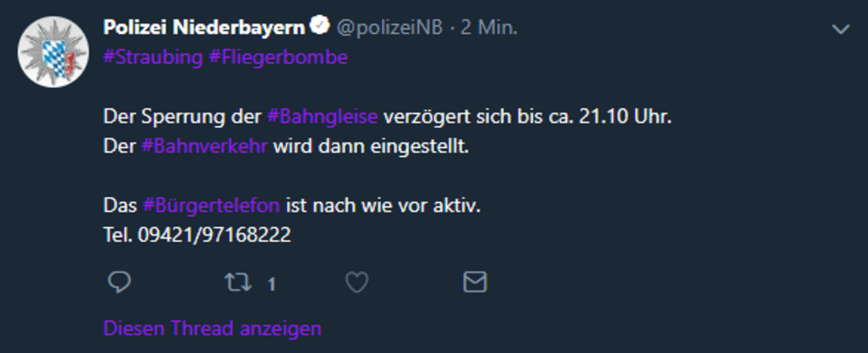Viewport: 868px width, 353px height.
Task: Click the #Bahnverkehr hashtag
Action: [x=204, y=146]
